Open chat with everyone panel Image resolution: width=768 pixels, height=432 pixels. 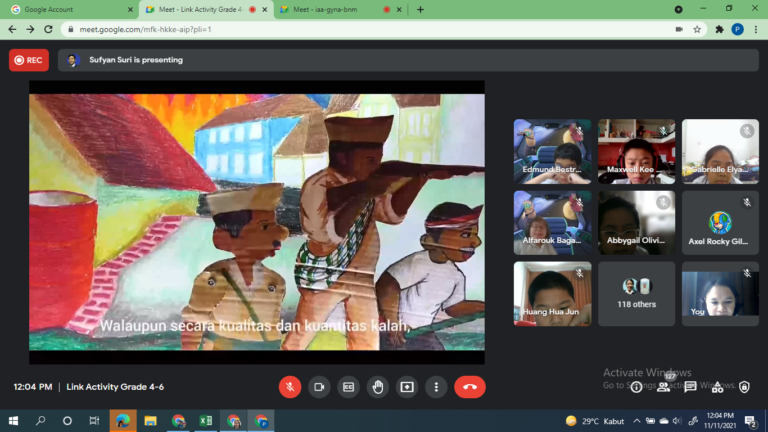click(690, 387)
